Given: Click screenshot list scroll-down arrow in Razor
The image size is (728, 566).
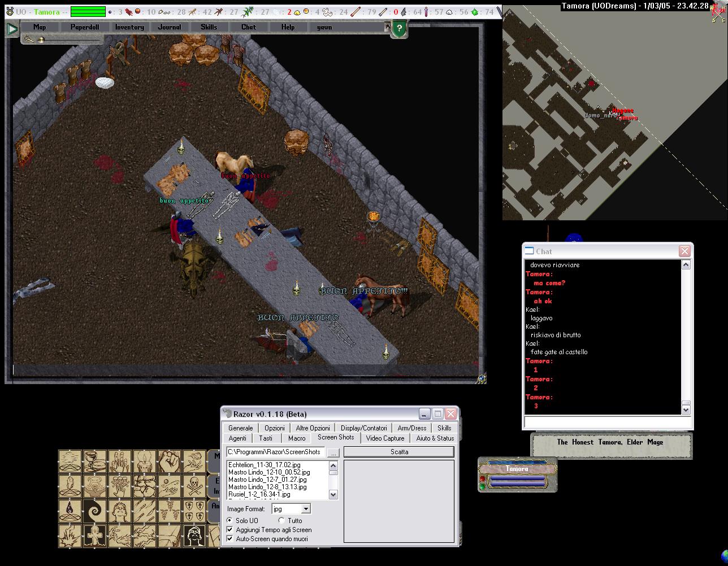Looking at the screenshot, I should click(333, 494).
